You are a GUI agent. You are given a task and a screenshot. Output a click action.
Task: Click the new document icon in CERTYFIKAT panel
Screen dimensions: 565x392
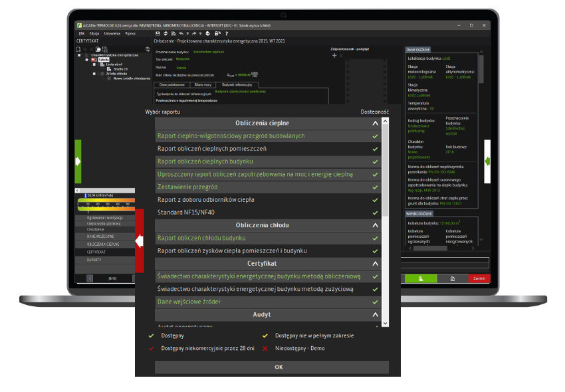pos(78,49)
